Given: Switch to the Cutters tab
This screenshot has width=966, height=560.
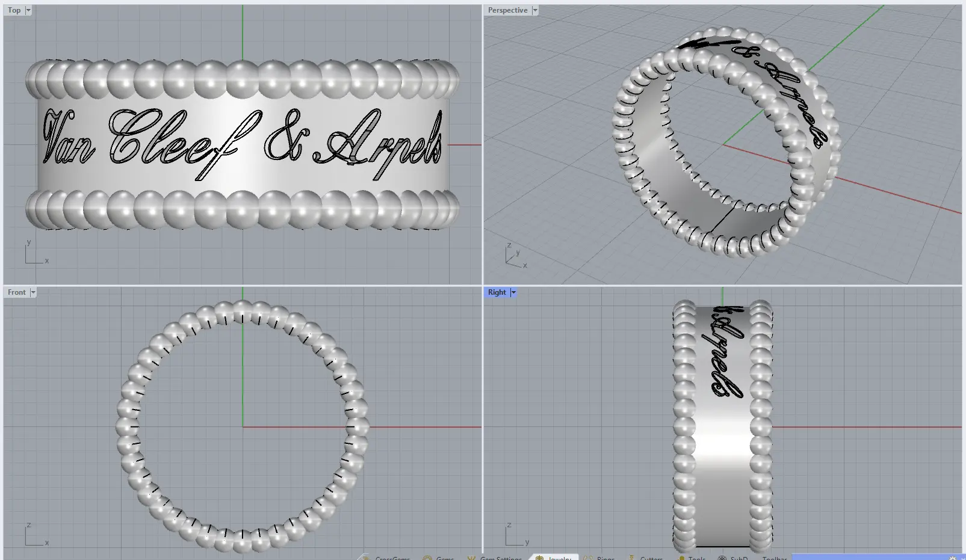Looking at the screenshot, I should (x=651, y=558).
